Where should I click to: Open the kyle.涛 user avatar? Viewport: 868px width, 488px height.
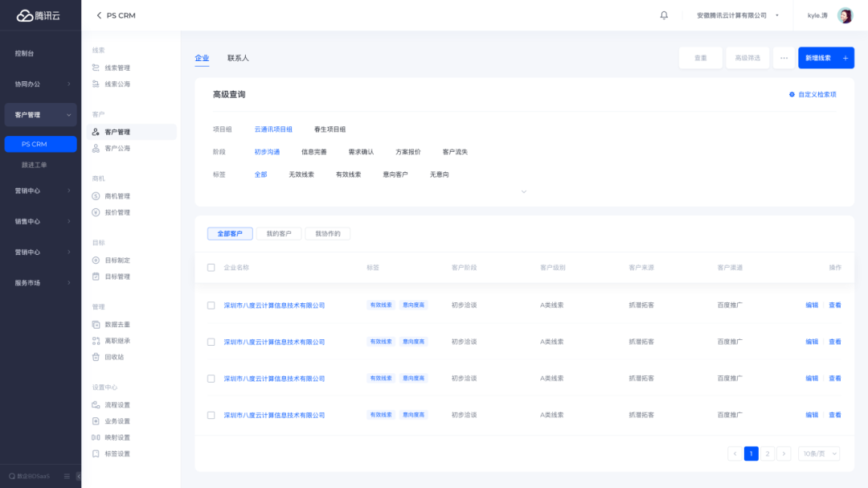click(x=845, y=15)
